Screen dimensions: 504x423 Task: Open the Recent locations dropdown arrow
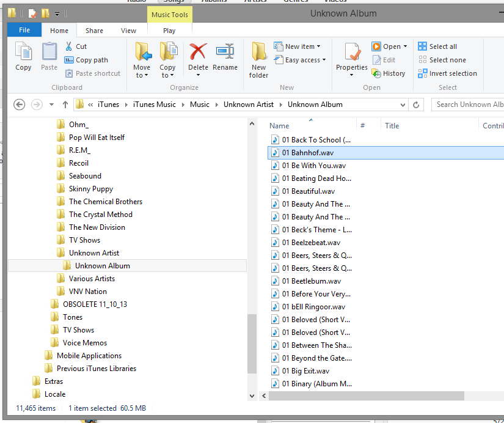pos(51,105)
